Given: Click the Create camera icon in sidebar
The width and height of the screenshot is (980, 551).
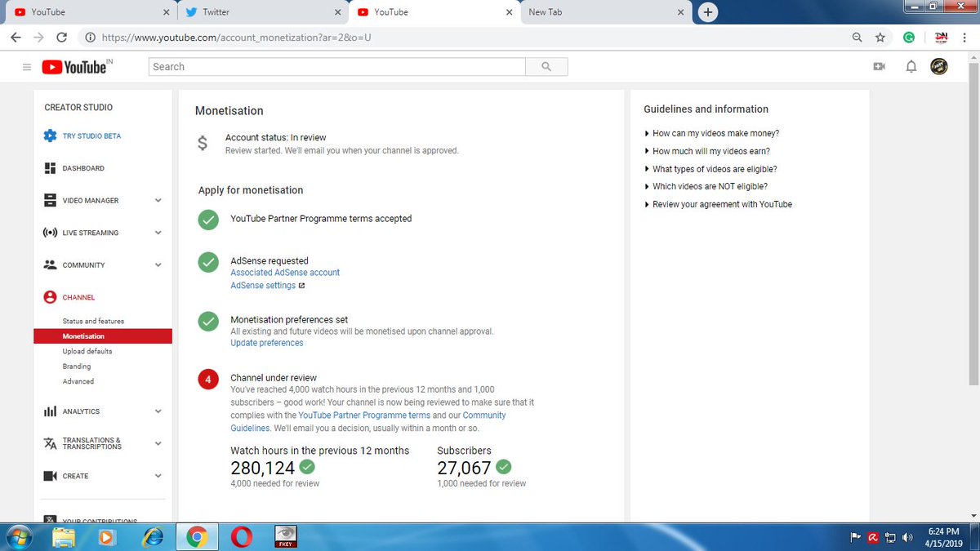Looking at the screenshot, I should (x=50, y=476).
